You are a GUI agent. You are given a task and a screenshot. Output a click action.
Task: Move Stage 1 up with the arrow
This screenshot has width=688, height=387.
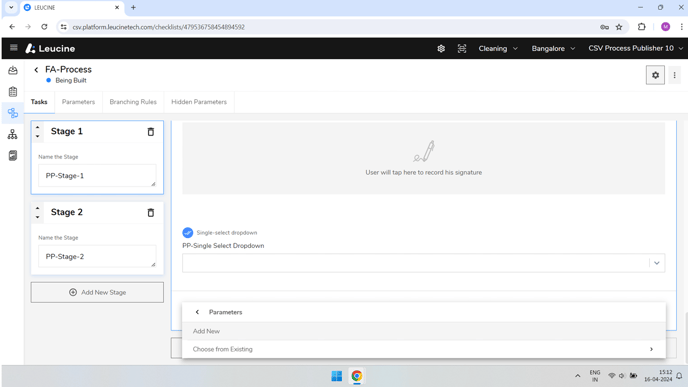point(38,127)
